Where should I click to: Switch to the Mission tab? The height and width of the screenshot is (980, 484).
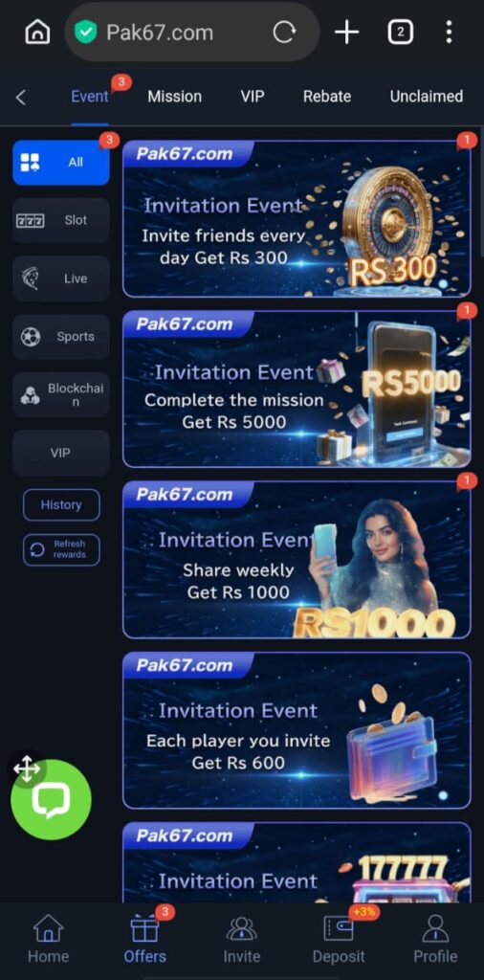(x=174, y=97)
